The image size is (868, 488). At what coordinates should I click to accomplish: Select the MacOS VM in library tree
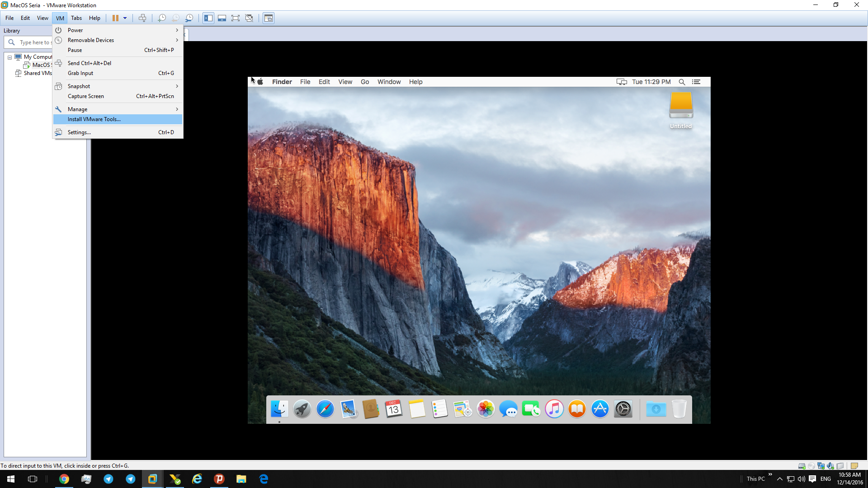38,65
